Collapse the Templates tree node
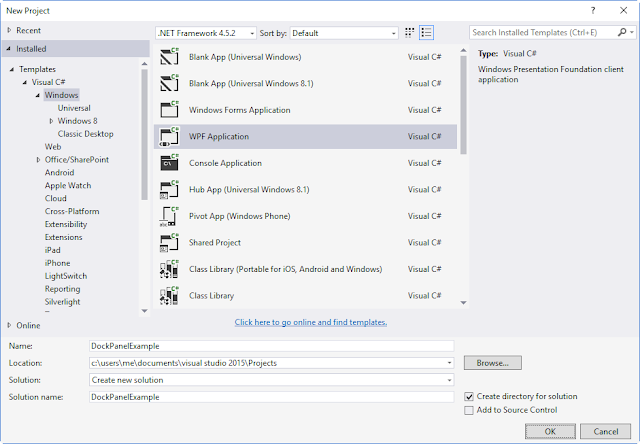This screenshot has height=444, width=640. point(12,69)
